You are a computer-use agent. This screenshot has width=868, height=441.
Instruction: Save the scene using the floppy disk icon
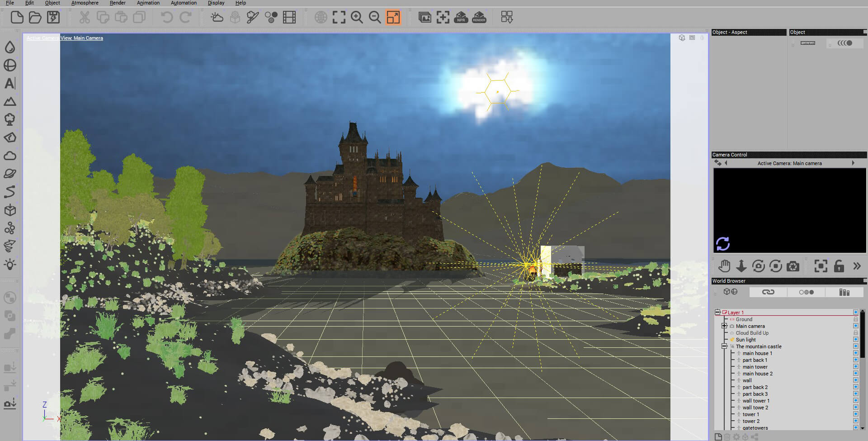[x=53, y=18]
